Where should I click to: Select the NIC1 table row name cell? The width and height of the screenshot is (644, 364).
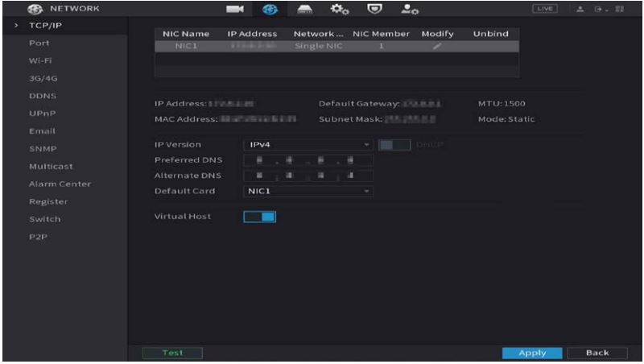click(x=186, y=46)
